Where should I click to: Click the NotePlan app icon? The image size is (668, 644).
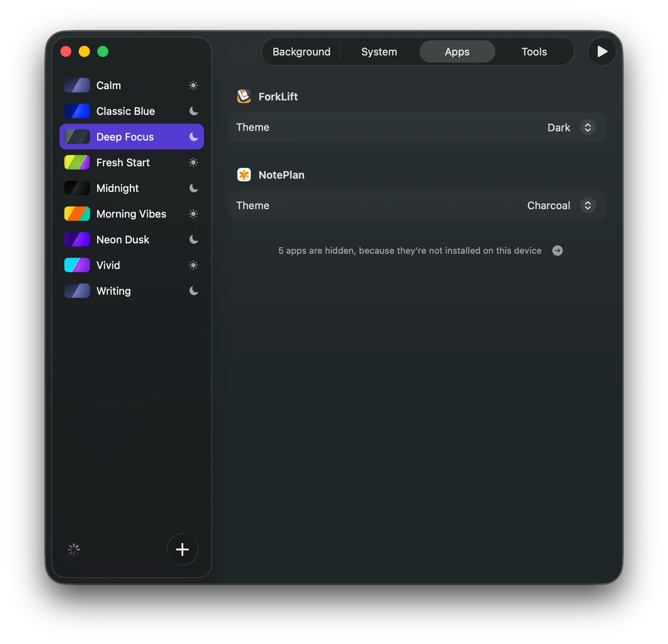(244, 175)
